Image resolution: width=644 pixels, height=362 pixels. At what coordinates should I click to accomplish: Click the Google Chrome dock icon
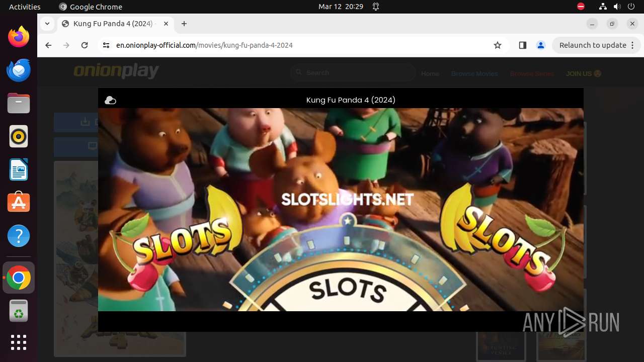pos(19,278)
